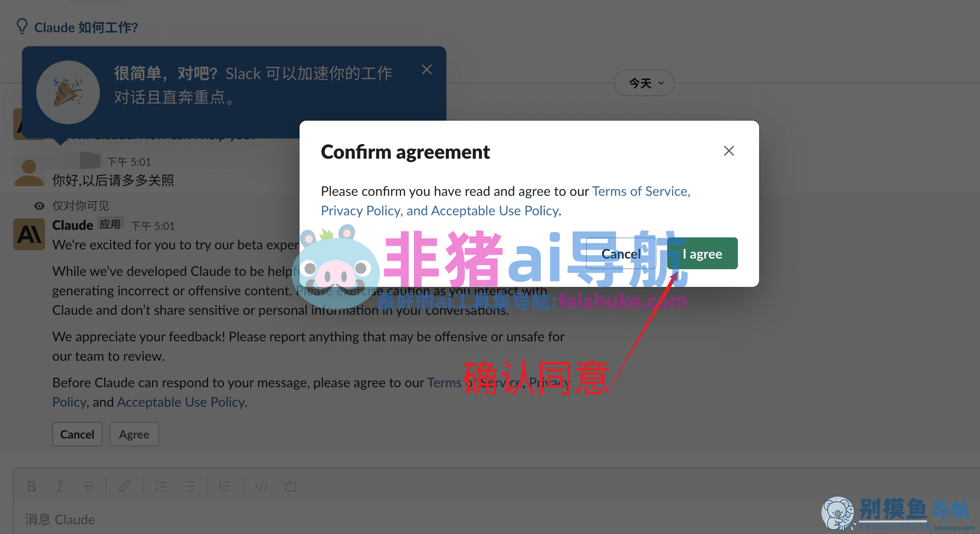Click the Cancel button under Claude's message
980x534 pixels.
pyautogui.click(x=77, y=434)
